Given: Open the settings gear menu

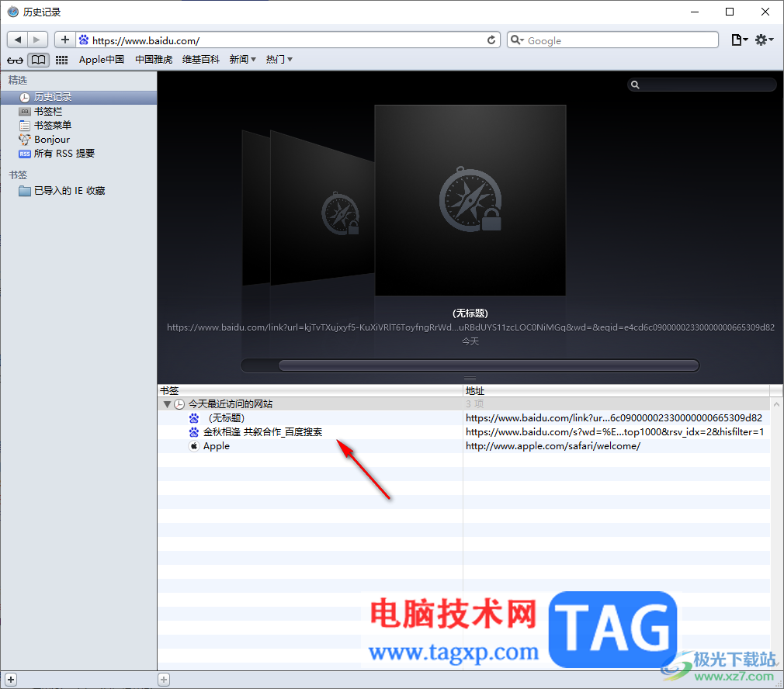Looking at the screenshot, I should pos(764,40).
